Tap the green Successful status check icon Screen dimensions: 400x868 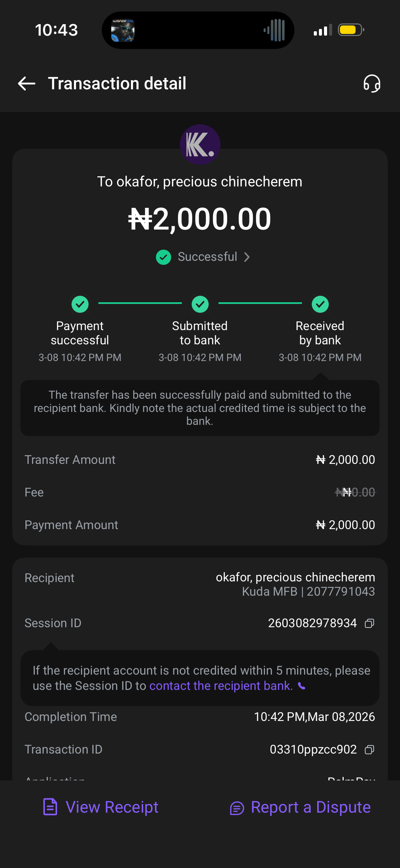point(164,257)
